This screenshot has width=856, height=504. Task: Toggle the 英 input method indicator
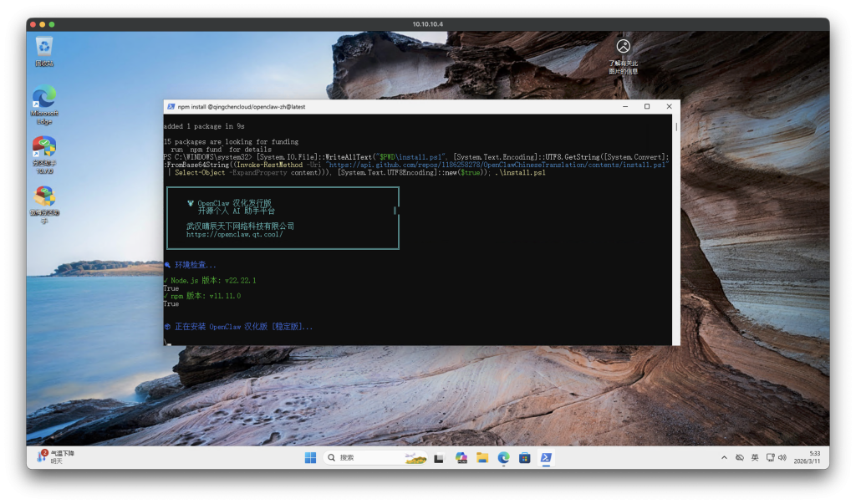755,458
